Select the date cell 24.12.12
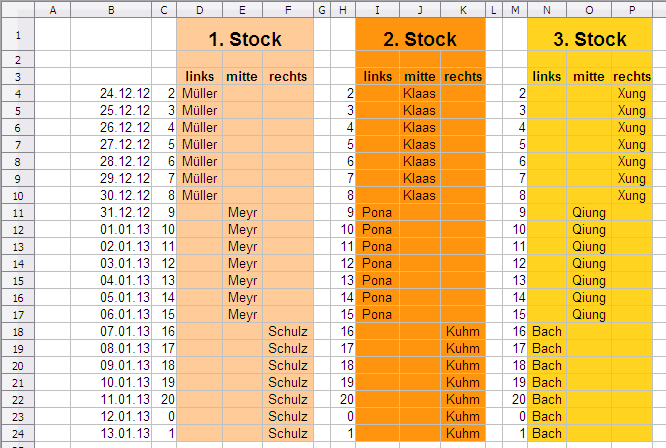This screenshot has height=448, width=666. point(110,93)
